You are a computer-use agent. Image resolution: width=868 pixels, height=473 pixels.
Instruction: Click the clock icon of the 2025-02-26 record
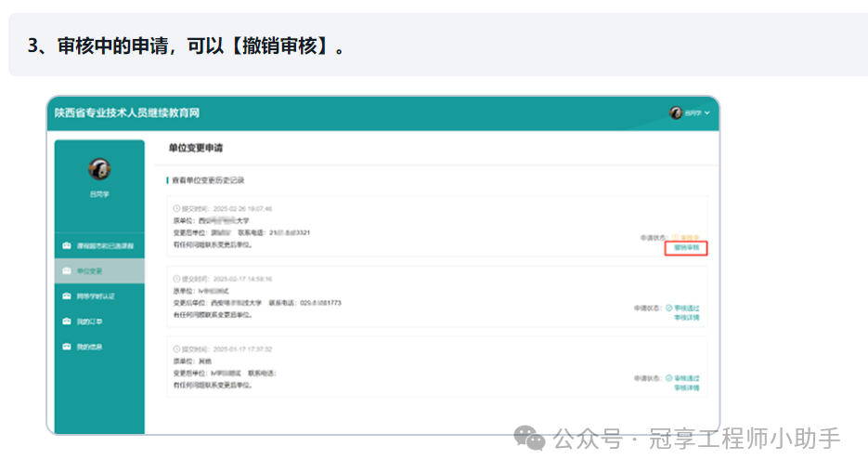tap(176, 209)
